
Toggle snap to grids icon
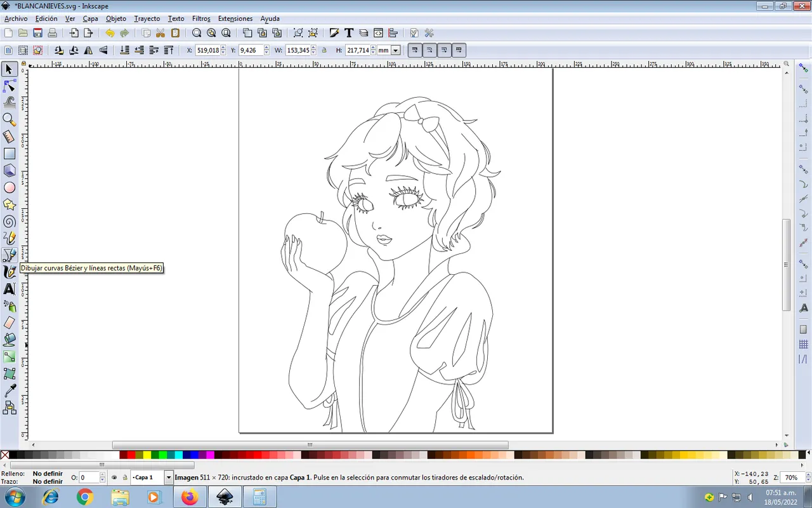[804, 344]
